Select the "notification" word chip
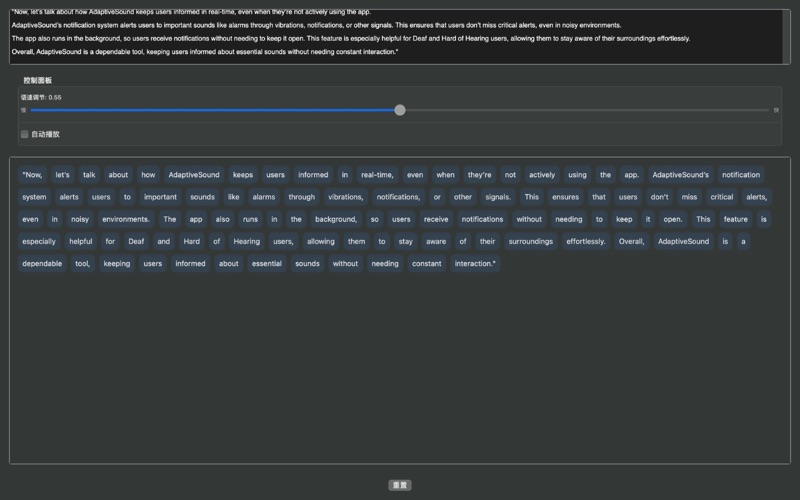The width and height of the screenshot is (800, 500). 741,174
